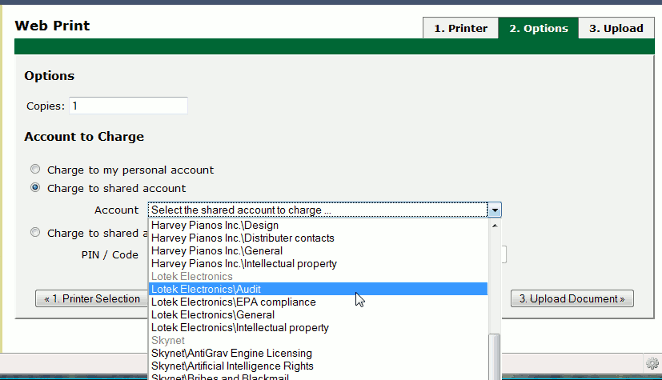Go to the 3. Upload tab

pos(616,28)
